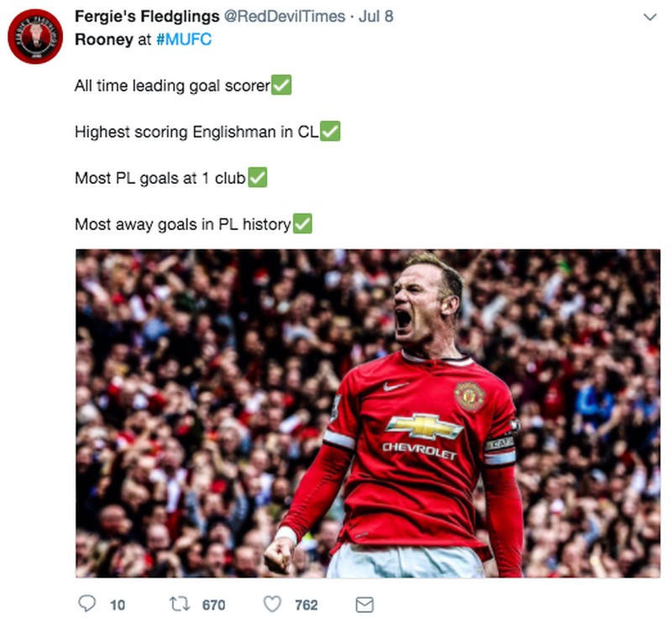
Task: Retweet using the retweet arrows icon
Action: coord(180,605)
